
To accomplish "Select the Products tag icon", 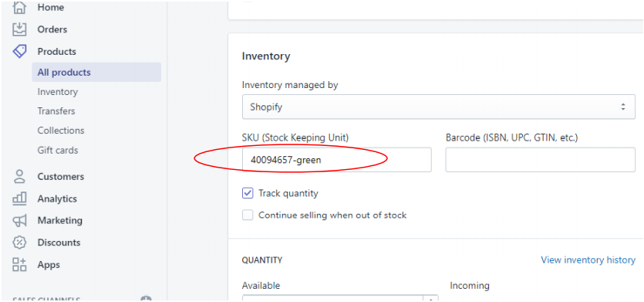I will click(x=19, y=52).
